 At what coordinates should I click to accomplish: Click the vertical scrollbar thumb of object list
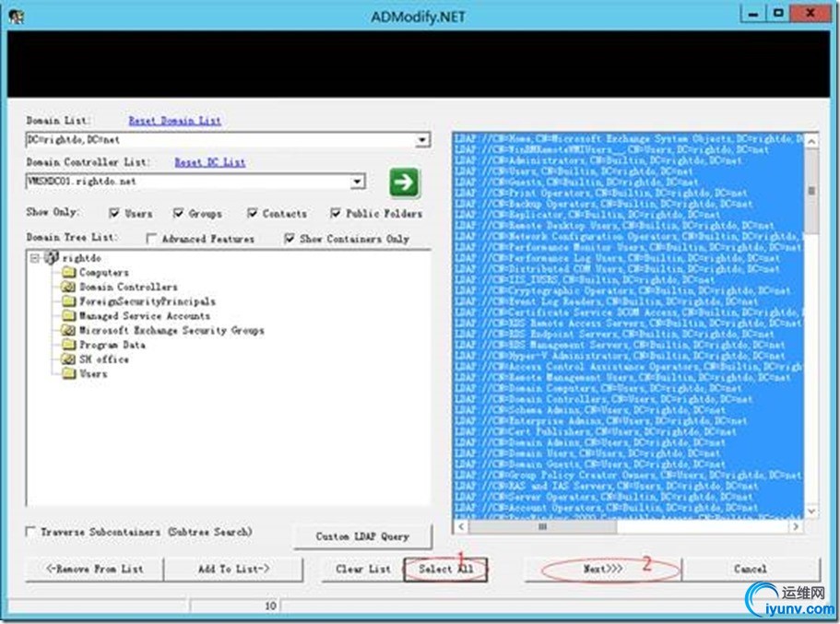811,191
